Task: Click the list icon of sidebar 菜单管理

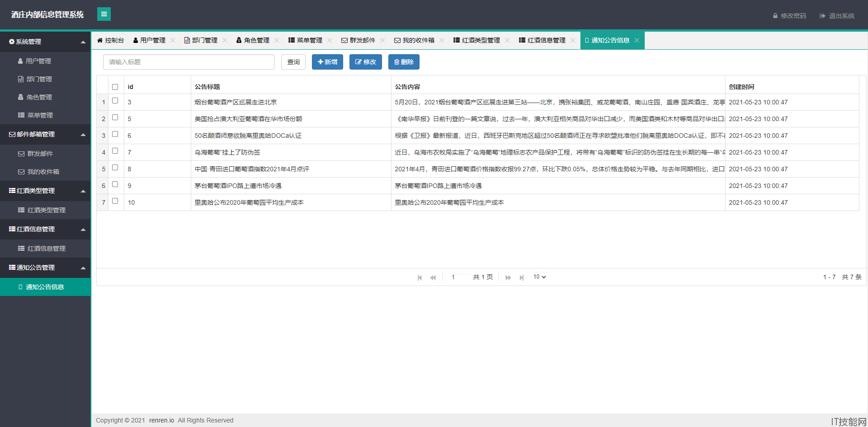Action: point(21,115)
